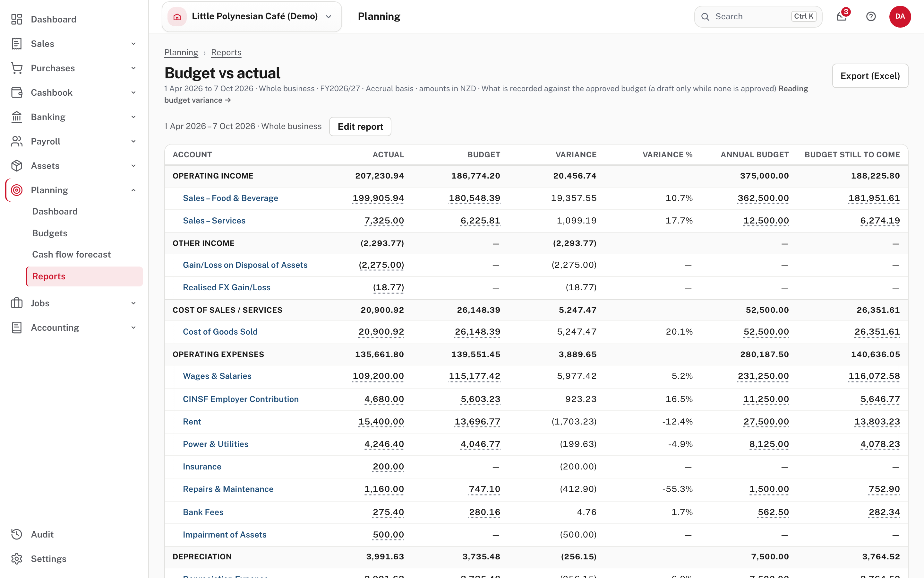Click the DA user avatar
This screenshot has width=924, height=578.
tap(900, 16)
